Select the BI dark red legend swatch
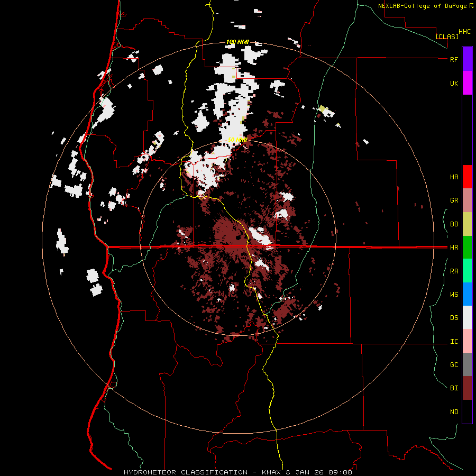 point(467,388)
